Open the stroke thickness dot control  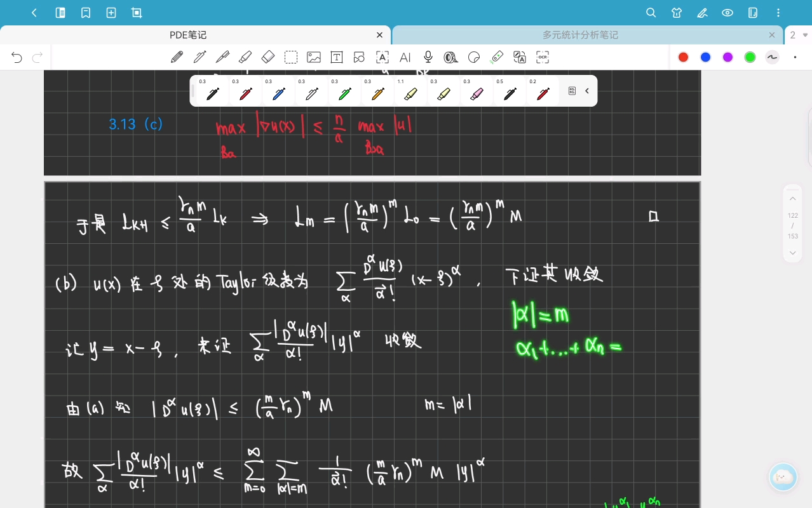pyautogui.click(x=795, y=57)
